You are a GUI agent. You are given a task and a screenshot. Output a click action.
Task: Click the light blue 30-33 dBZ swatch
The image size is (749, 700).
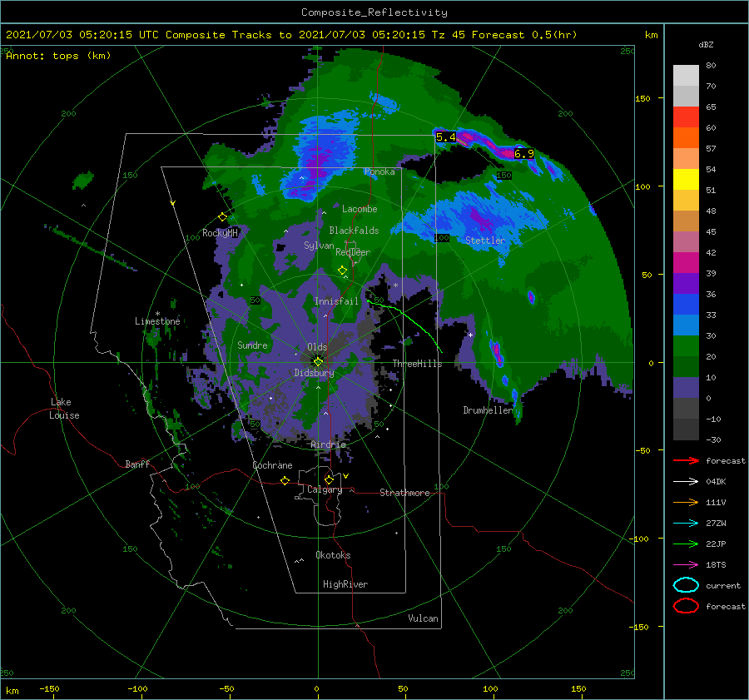tap(686, 325)
